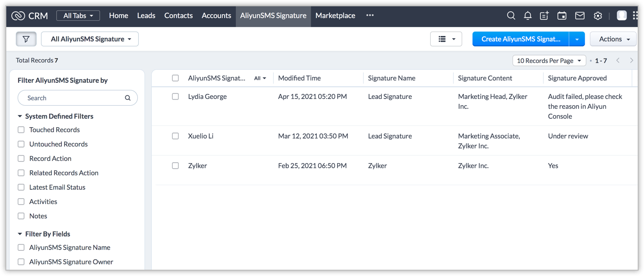Check AliyunSMS Signature Name field filter
This screenshot has width=644, height=276.
point(21,248)
